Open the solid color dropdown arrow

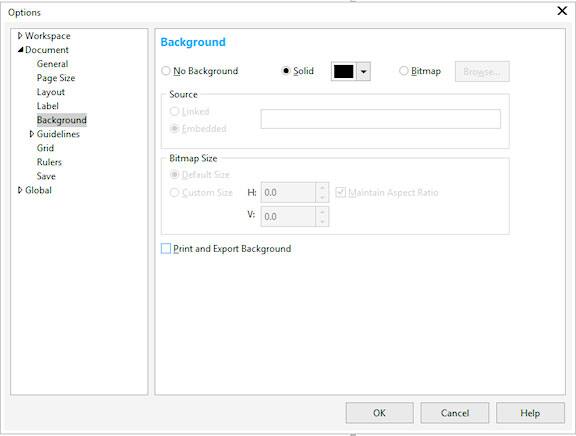pyautogui.click(x=363, y=71)
